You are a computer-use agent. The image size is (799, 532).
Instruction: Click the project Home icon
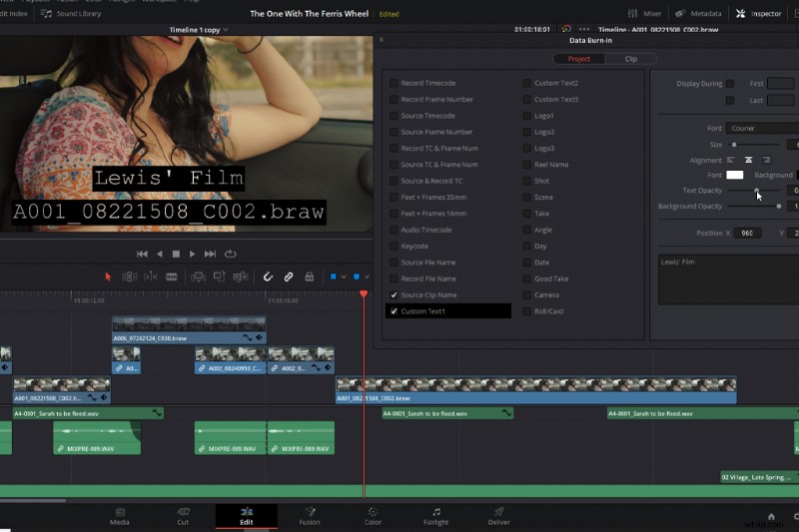point(771,516)
